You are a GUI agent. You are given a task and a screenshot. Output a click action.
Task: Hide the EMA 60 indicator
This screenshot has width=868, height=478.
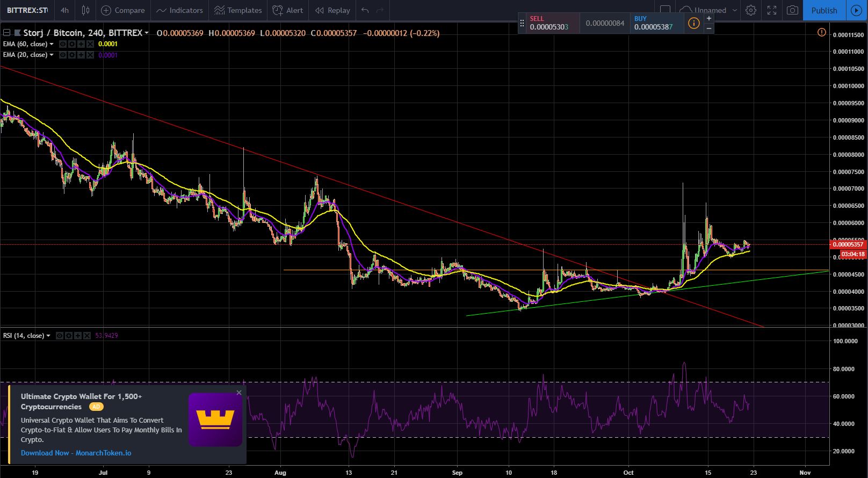pyautogui.click(x=63, y=44)
